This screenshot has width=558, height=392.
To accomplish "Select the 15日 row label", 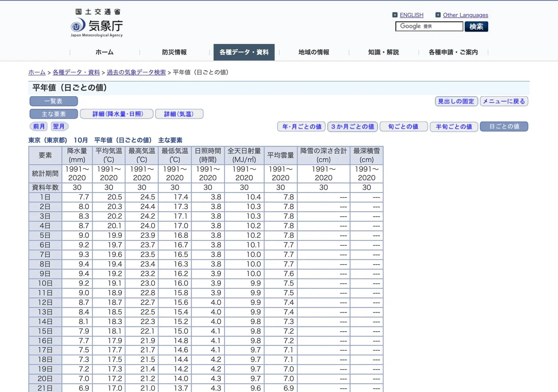I will point(45,331).
